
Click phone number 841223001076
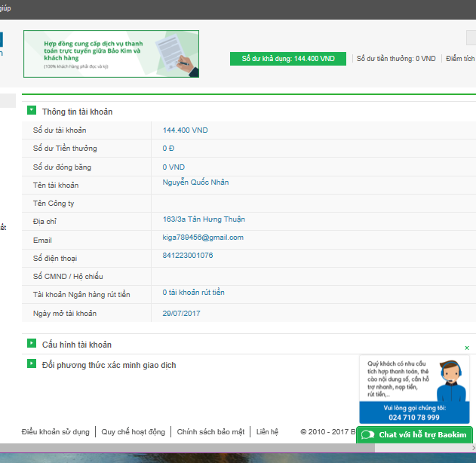(x=188, y=255)
